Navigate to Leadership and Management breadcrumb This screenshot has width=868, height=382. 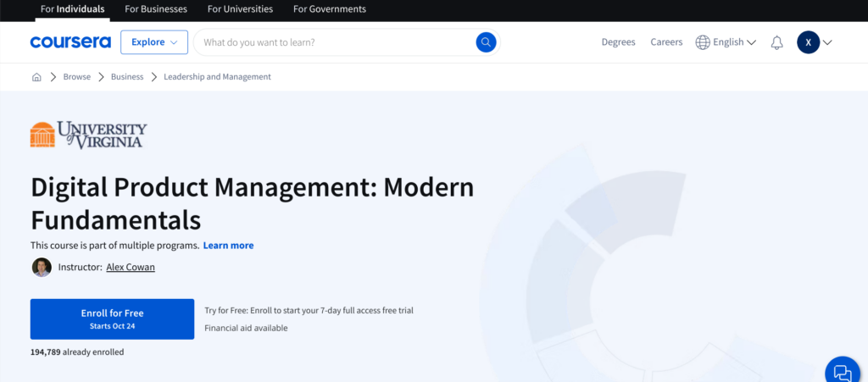point(217,77)
